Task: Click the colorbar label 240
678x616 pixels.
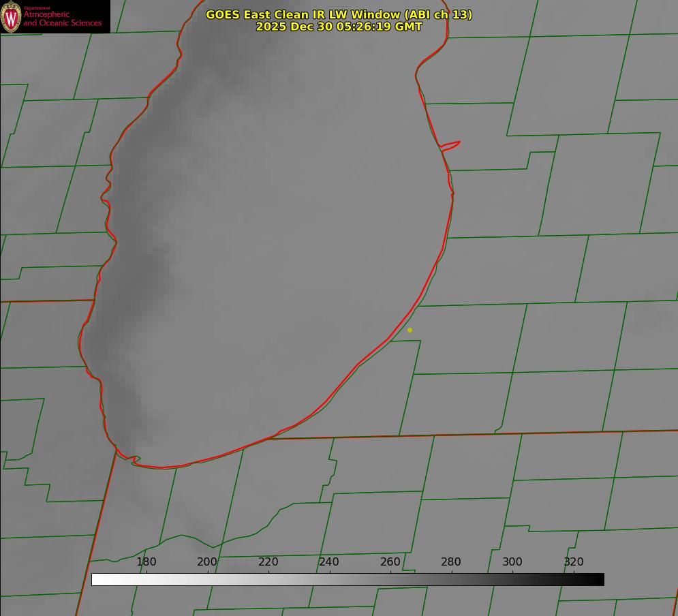Action: 329,561
